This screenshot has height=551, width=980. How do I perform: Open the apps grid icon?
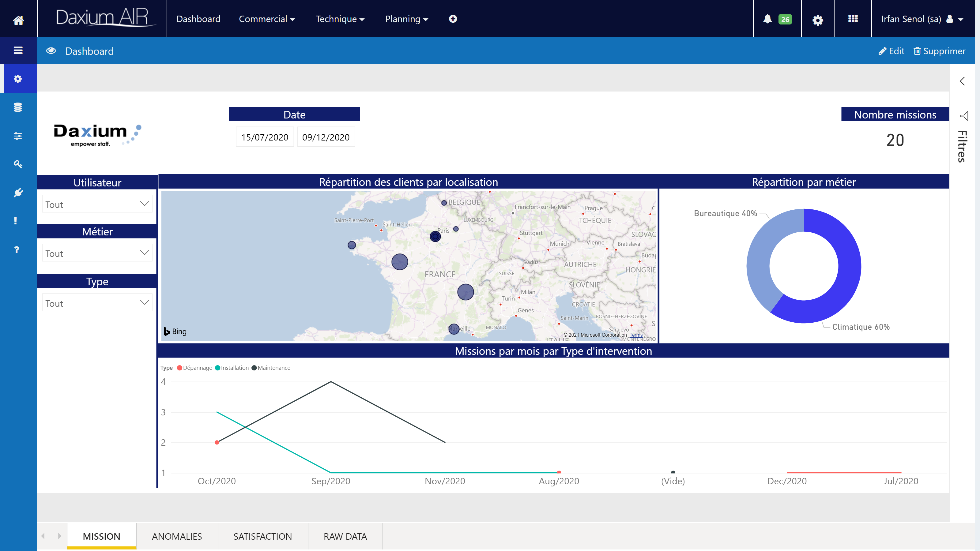click(853, 19)
